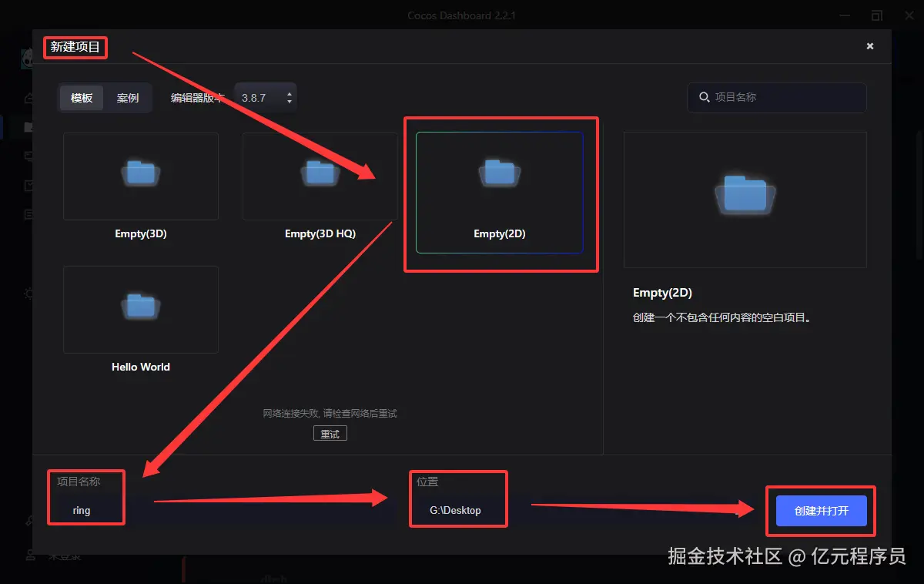Click the Empty(2D) heading in the details panel
Viewport: 924px width, 584px height.
coord(662,293)
